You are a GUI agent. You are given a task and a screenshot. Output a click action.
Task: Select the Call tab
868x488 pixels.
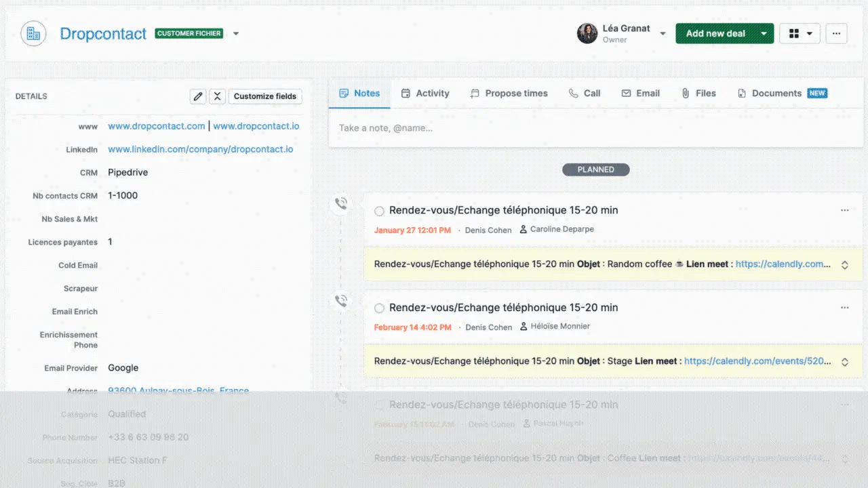[x=585, y=94]
